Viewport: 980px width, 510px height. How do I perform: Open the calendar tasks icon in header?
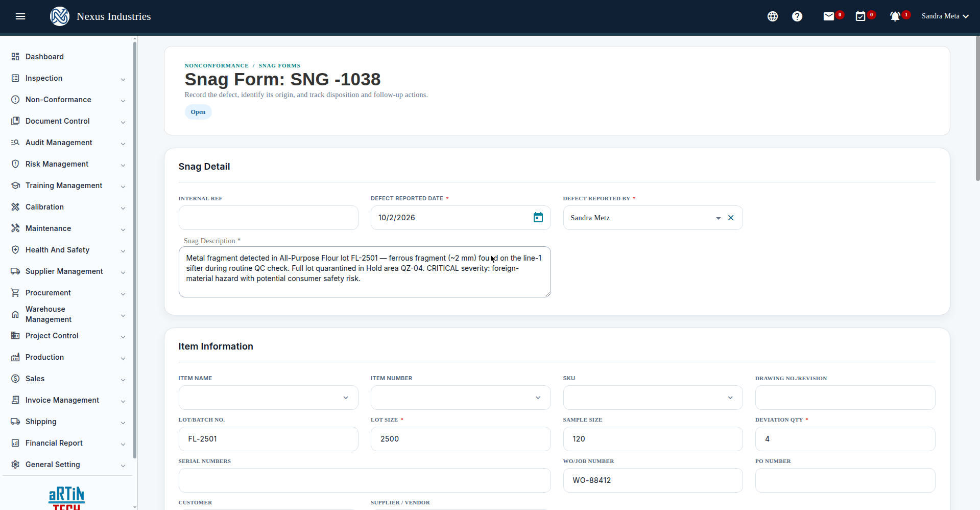tap(861, 16)
